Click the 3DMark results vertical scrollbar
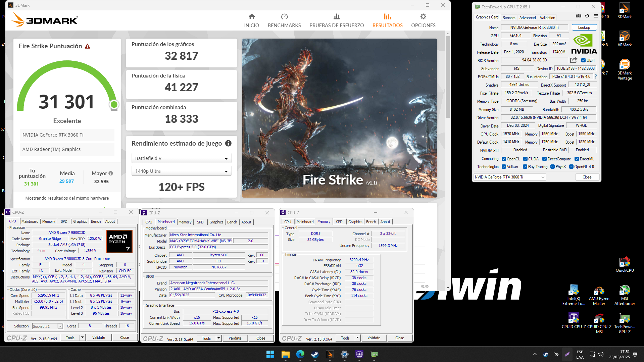644x362 pixels. 448,76
